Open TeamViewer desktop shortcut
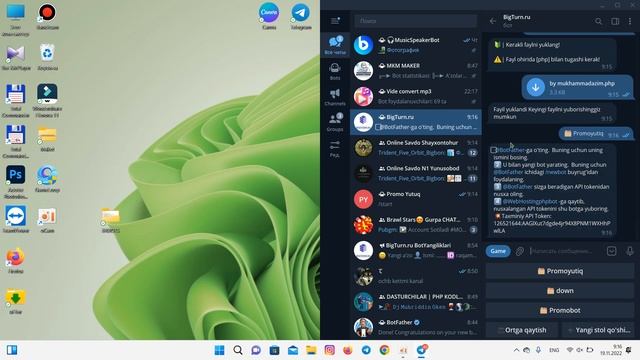 tap(16, 220)
